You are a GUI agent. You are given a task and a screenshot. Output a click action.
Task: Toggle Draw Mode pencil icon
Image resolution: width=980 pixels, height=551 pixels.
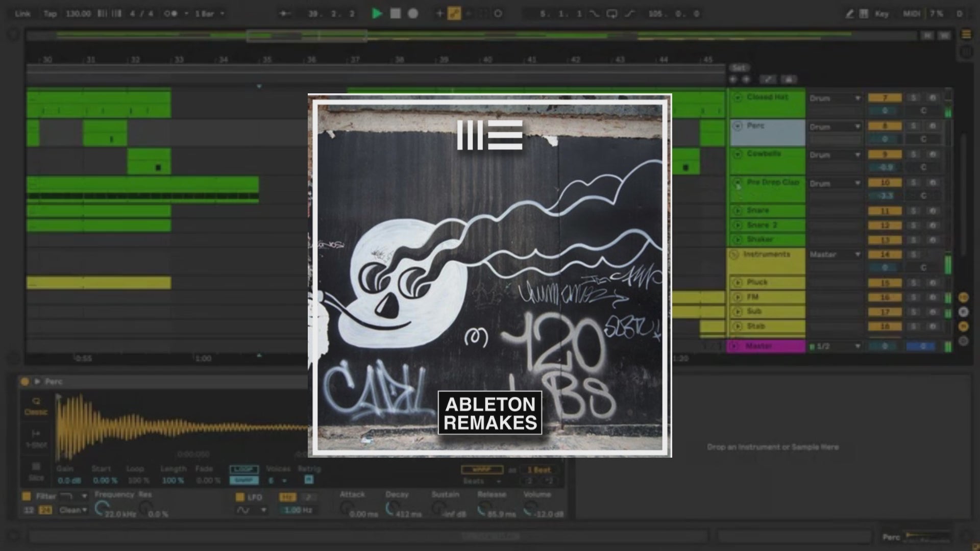849,14
